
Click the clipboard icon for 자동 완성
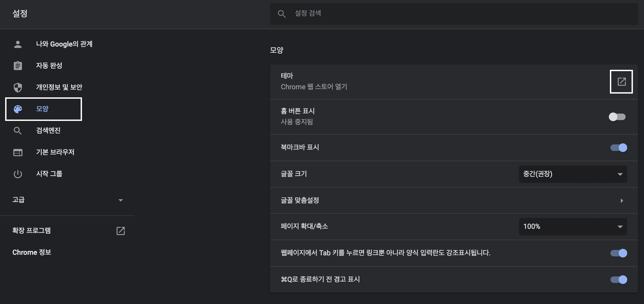pos(18,66)
